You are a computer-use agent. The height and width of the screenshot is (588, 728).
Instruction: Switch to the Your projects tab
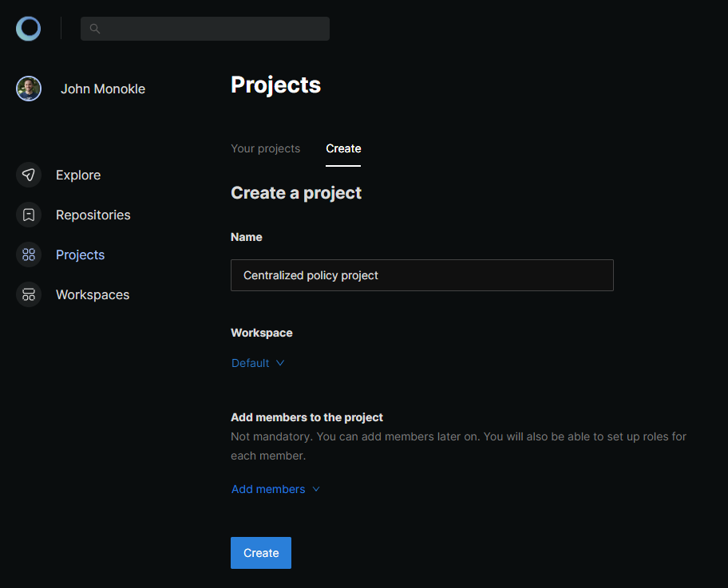(x=266, y=148)
